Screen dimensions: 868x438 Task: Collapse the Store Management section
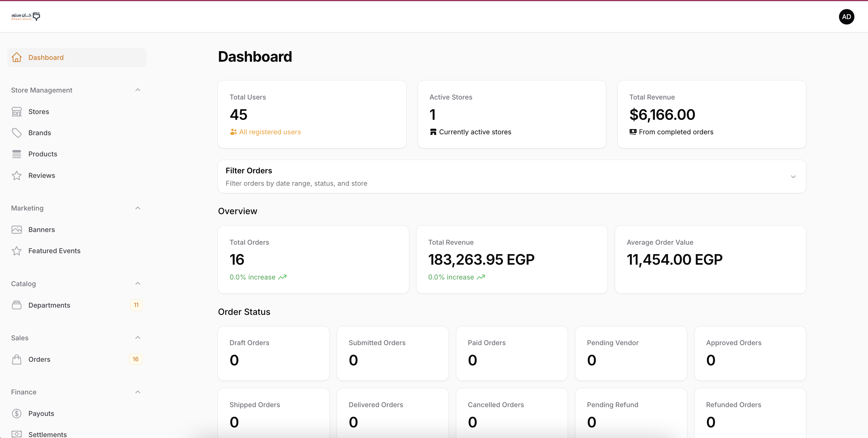click(x=138, y=90)
